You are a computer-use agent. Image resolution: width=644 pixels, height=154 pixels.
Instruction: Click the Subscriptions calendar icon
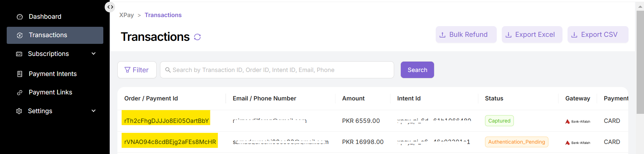coord(19,54)
